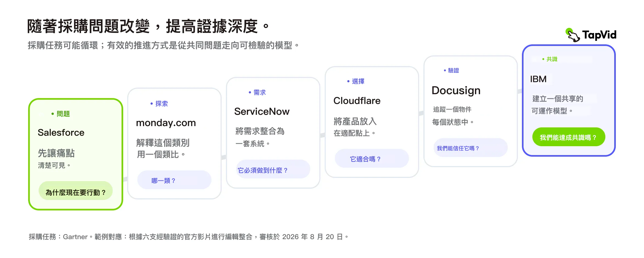Click the Cloudflare card title

pyautogui.click(x=357, y=101)
